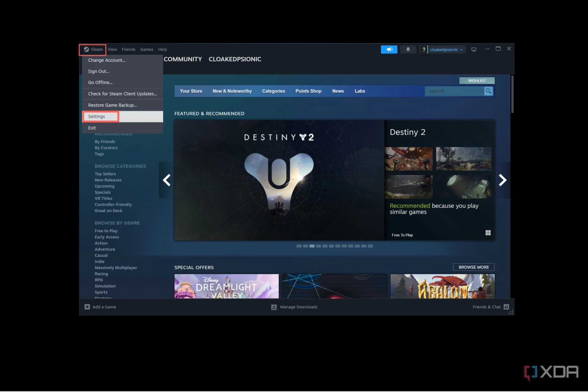
Task: View fourth Destiny 2 screenshot thumbnail
Action: click(464, 187)
